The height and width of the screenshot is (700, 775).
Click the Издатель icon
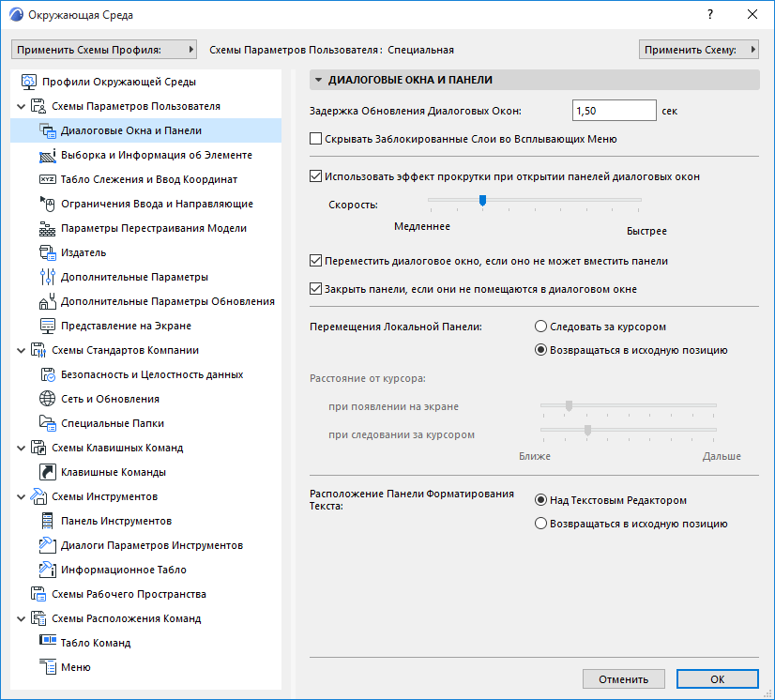[x=48, y=252]
